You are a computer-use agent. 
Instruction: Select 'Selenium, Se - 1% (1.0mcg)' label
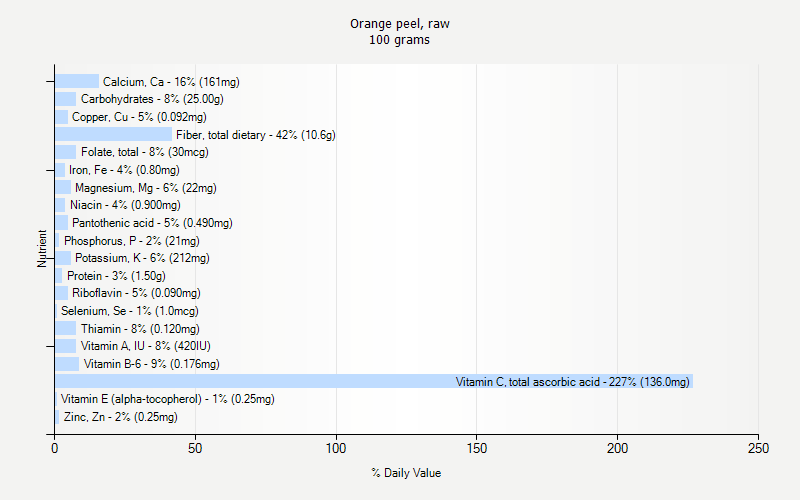[130, 311]
